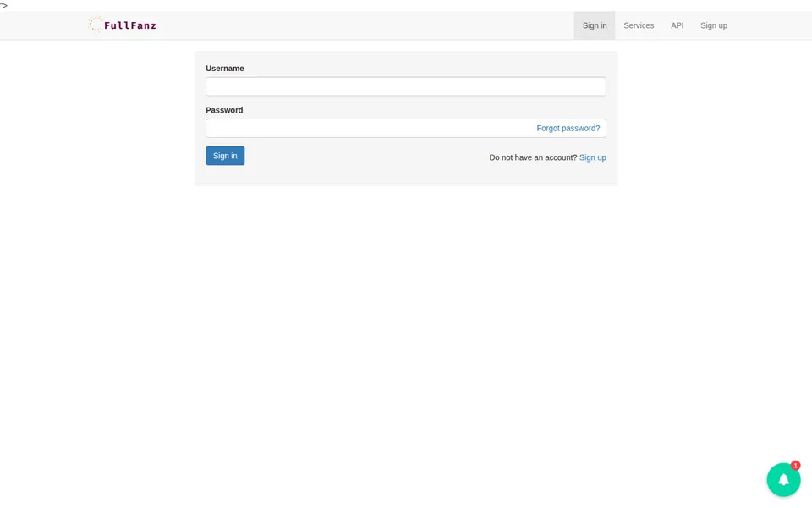Viewport: 812px width, 508px height.
Task: Select the Sign in tab in navbar
Action: [x=594, y=25]
